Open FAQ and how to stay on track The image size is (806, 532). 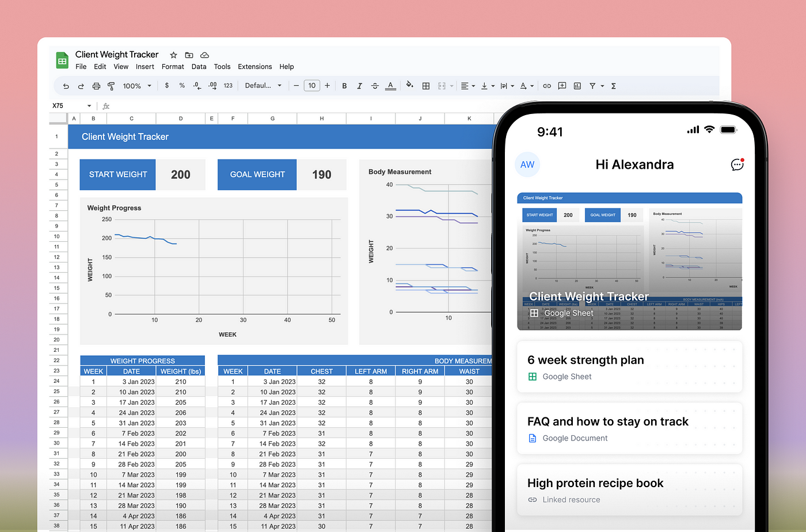630,428
